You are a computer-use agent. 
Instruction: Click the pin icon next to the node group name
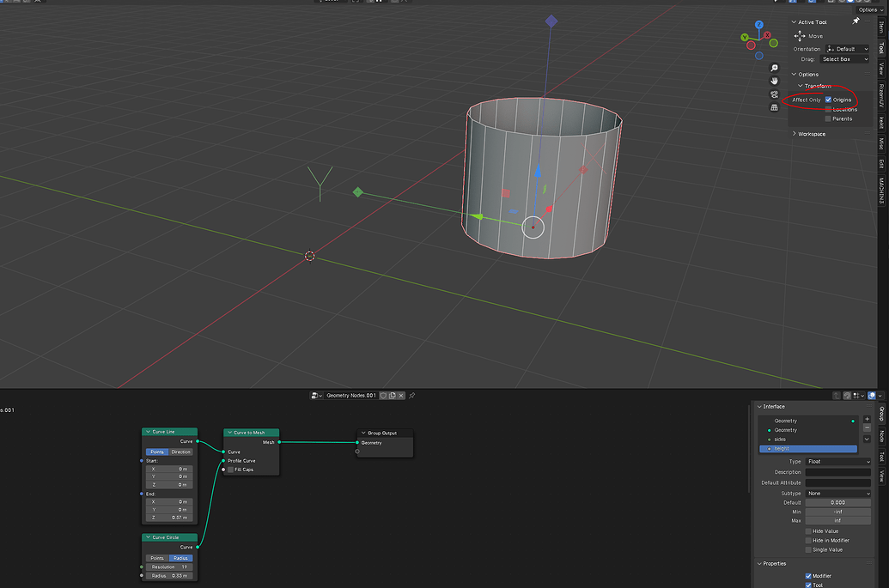click(412, 396)
